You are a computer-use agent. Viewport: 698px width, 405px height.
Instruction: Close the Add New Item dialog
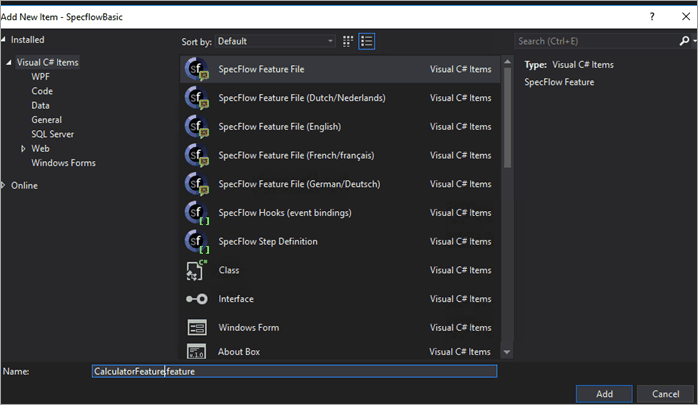[x=686, y=17]
